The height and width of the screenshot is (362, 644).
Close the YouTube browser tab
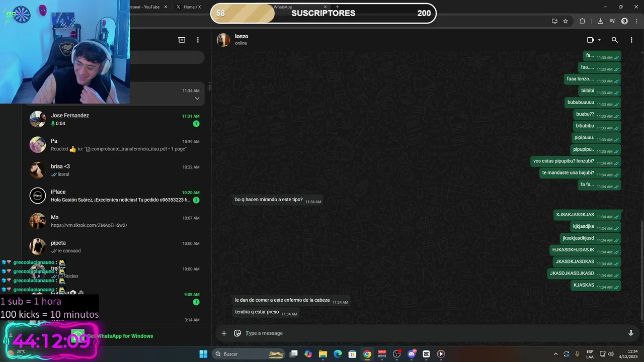[x=166, y=7]
